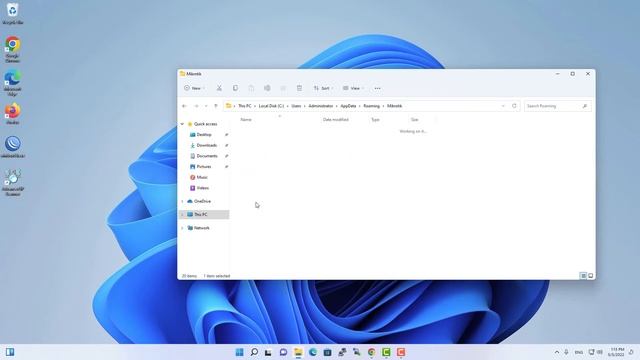Screen dimensions: 640x360
Task: Sort by the Type column header
Action: [x=375, y=120]
